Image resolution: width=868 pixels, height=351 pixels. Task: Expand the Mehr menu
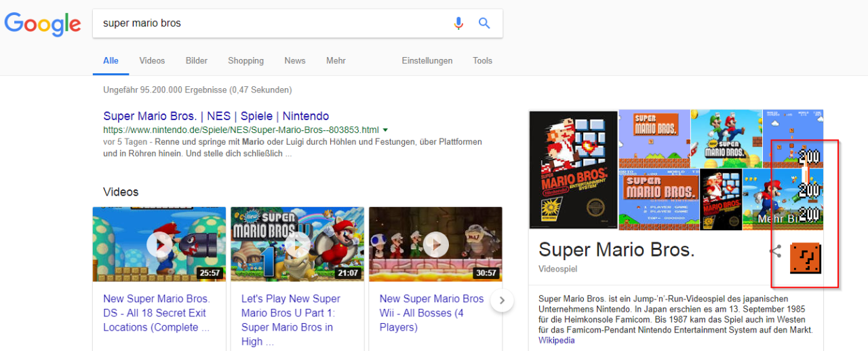336,60
